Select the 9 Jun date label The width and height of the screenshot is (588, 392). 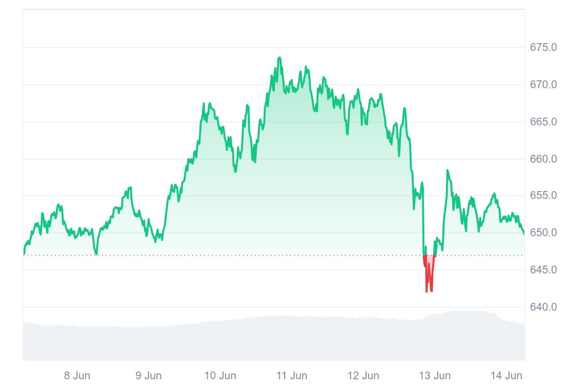148,376
